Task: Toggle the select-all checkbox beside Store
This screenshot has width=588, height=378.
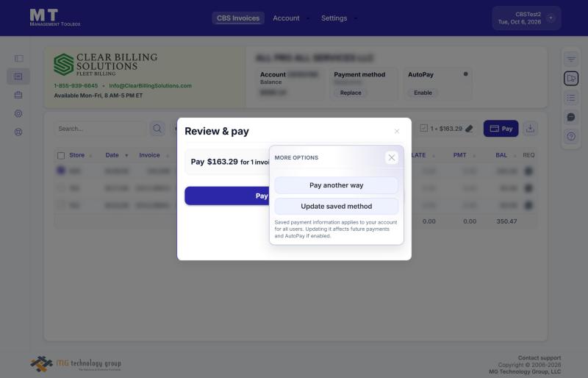Action: point(61,155)
